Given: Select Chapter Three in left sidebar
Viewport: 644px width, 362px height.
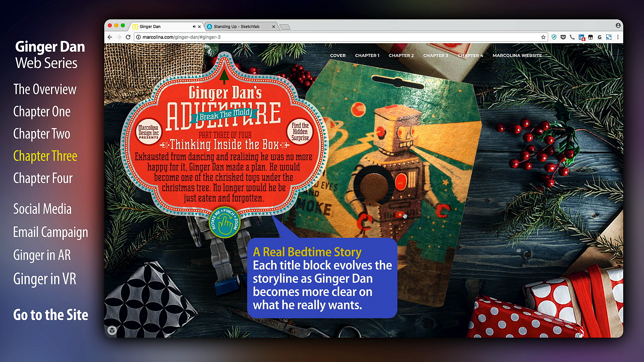Looking at the screenshot, I should click(x=45, y=156).
